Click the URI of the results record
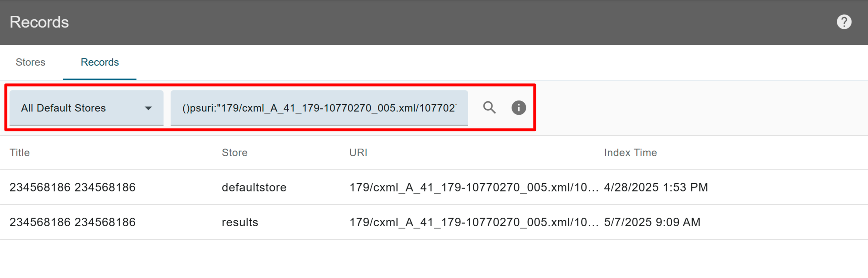 tap(474, 222)
